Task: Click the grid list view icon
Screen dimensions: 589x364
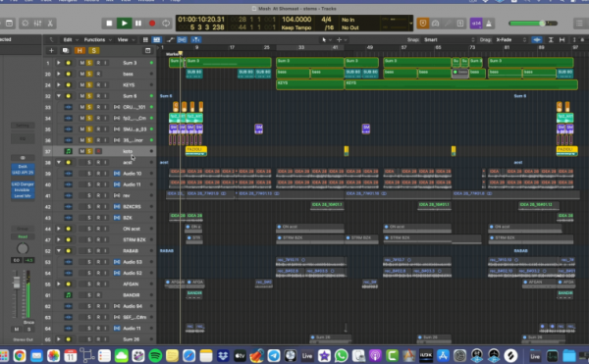Action: click(x=145, y=40)
